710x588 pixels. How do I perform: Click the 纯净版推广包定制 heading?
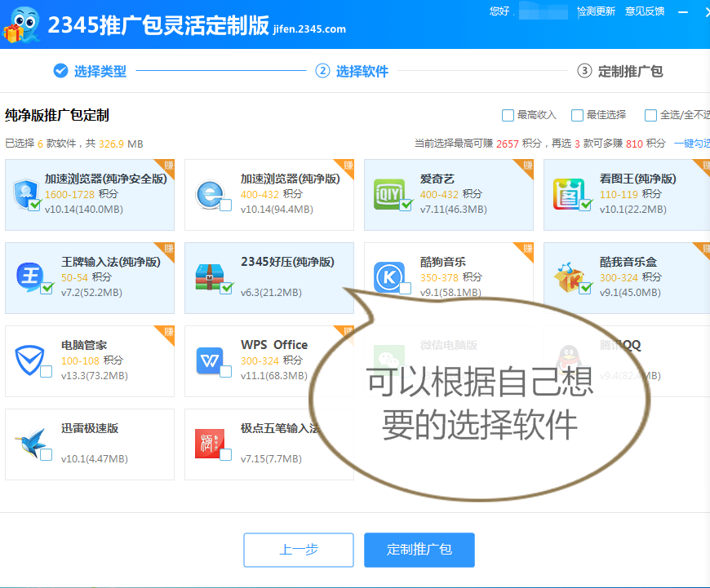(57, 116)
